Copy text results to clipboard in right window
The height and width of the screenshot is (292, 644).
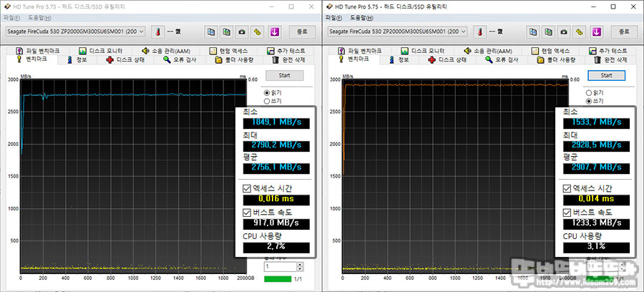[533, 31]
